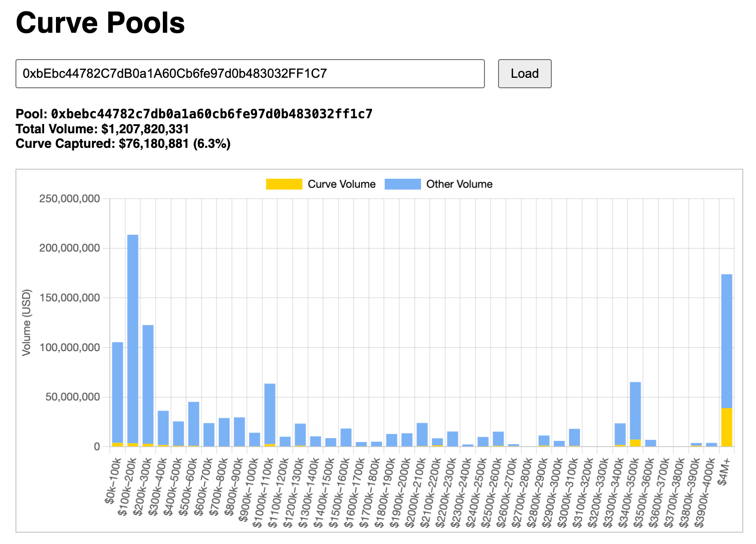Focus the pool address input field

pyautogui.click(x=250, y=74)
